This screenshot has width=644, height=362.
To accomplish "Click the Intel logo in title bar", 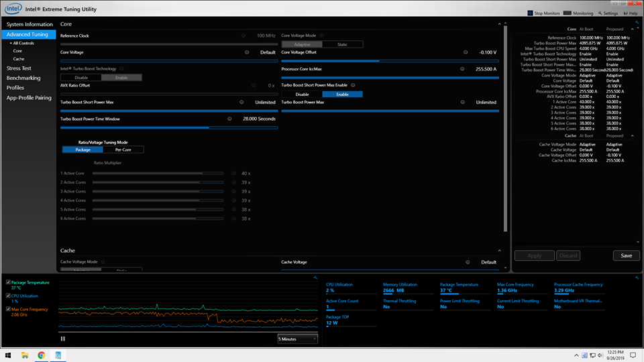I will coord(13,8).
